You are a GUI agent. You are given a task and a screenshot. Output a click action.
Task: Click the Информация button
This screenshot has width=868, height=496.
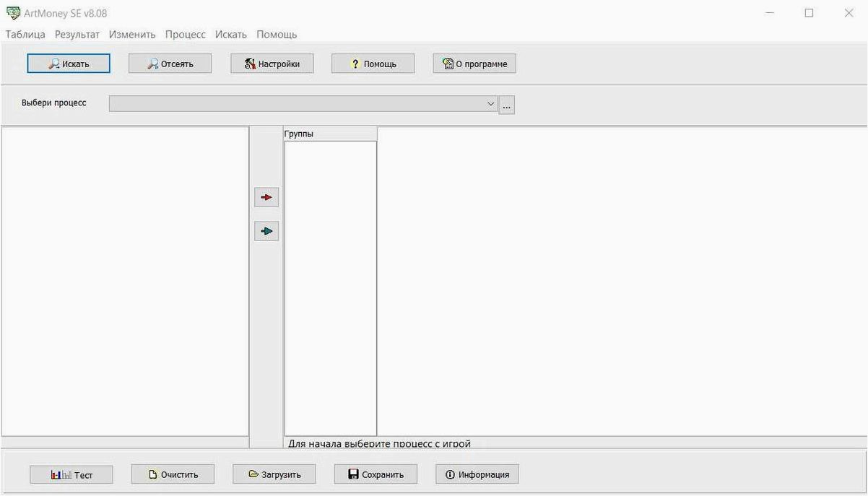click(x=477, y=474)
